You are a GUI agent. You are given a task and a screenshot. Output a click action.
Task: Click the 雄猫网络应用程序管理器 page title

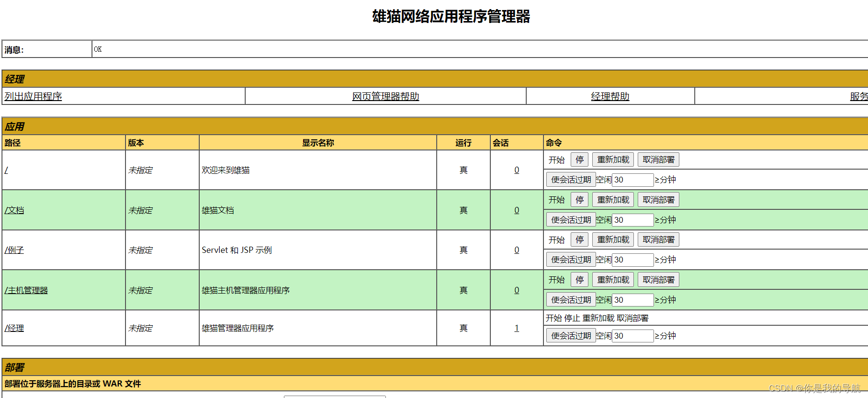(451, 16)
